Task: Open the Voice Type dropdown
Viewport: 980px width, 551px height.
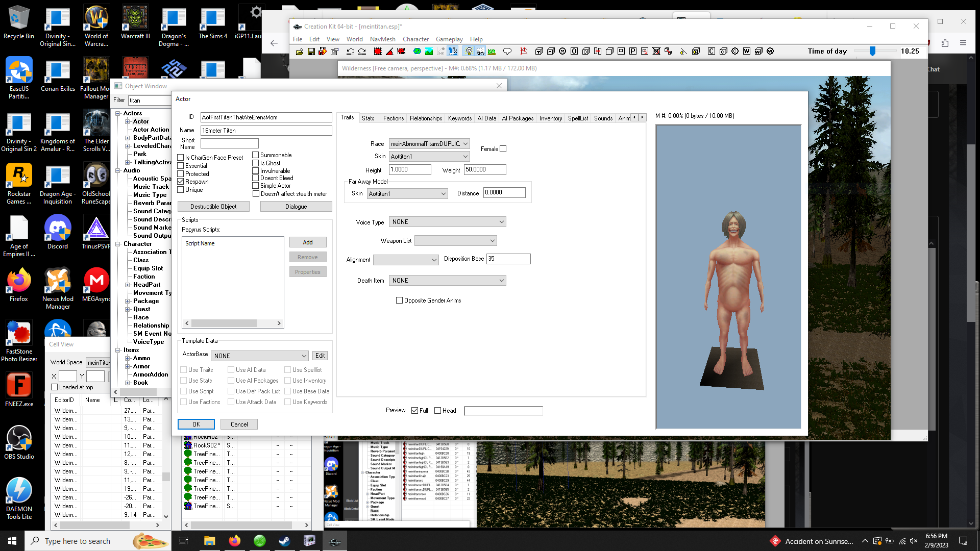Action: tap(447, 222)
